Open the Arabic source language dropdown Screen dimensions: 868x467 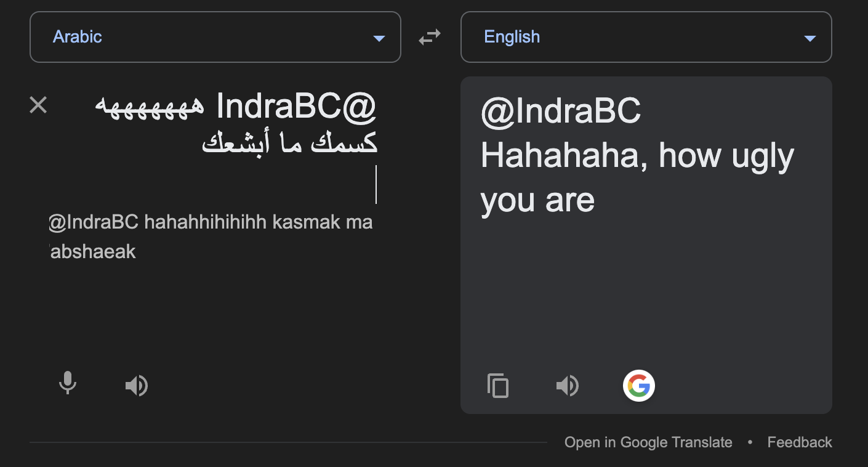tap(215, 37)
